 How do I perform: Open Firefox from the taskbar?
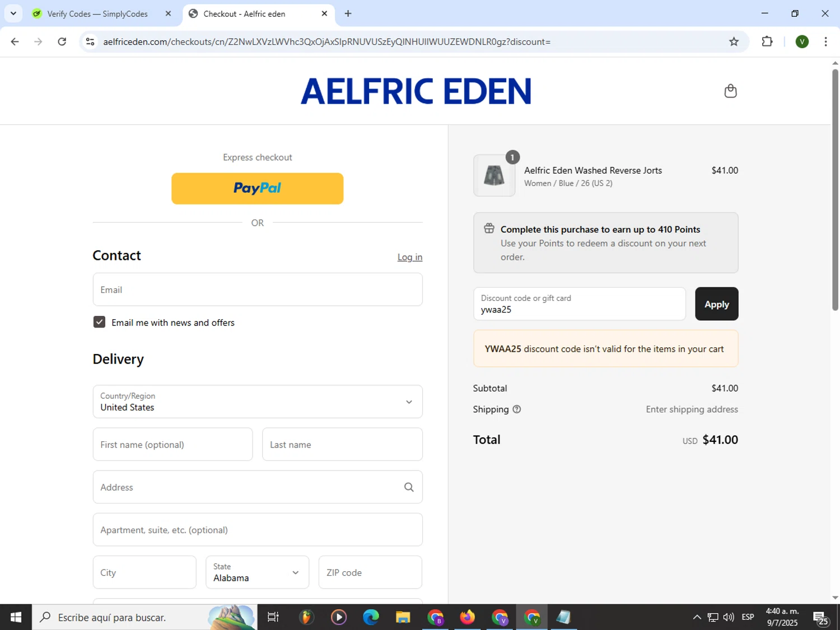467,617
